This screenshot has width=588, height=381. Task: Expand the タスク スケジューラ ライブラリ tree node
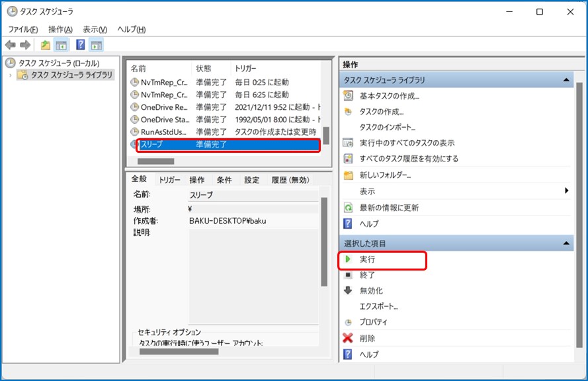(11, 75)
